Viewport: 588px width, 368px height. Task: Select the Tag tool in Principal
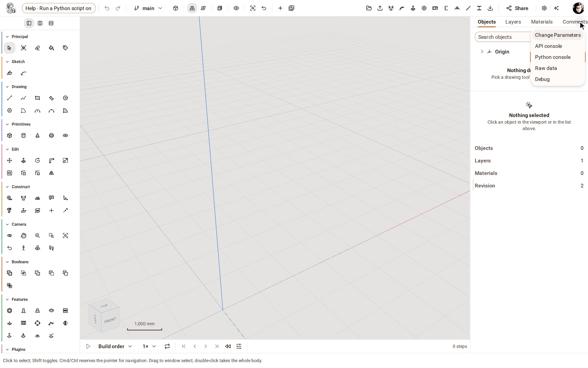(x=65, y=48)
